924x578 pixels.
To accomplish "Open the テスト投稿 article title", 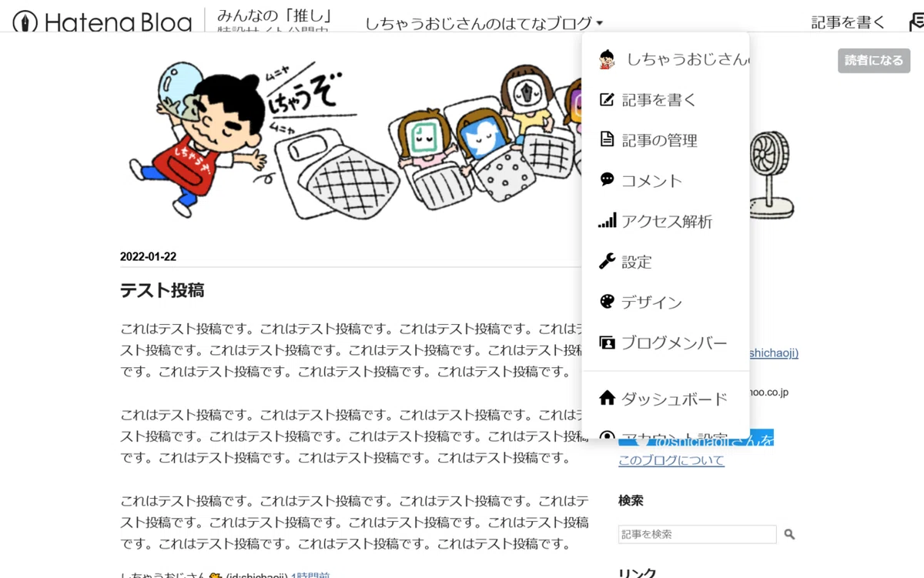I will [162, 291].
